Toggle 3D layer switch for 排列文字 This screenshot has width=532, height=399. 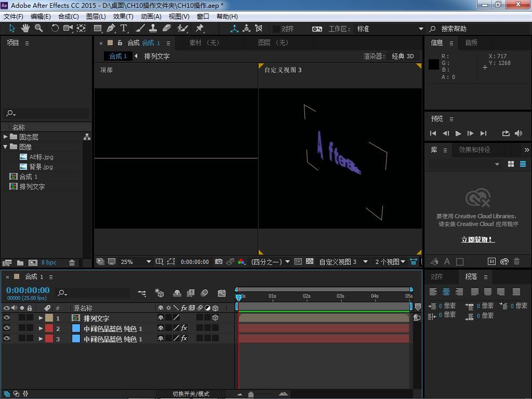[x=215, y=317]
